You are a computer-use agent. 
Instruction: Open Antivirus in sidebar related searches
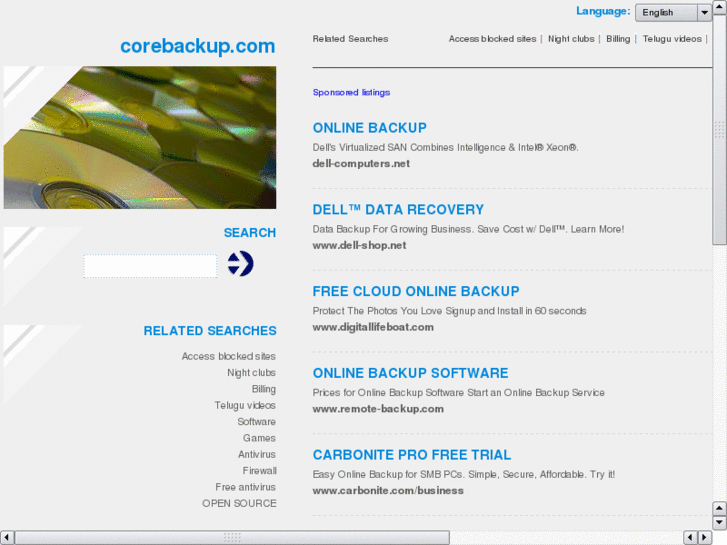pyautogui.click(x=257, y=454)
